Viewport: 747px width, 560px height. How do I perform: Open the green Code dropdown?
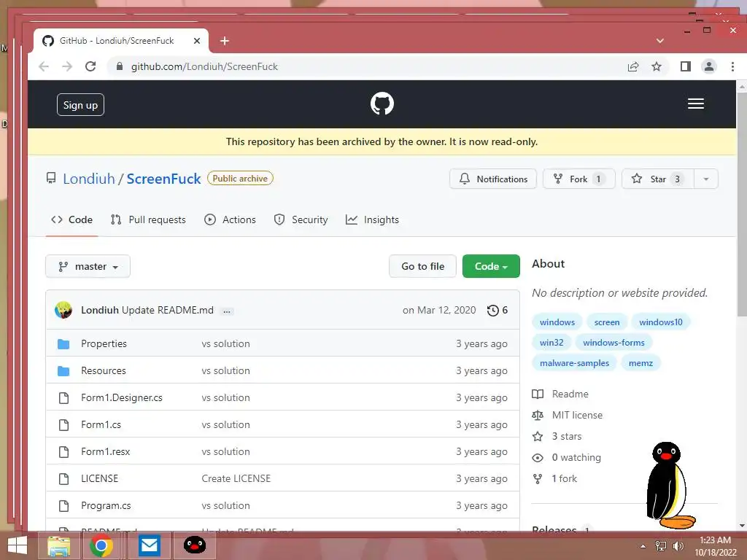tap(491, 267)
